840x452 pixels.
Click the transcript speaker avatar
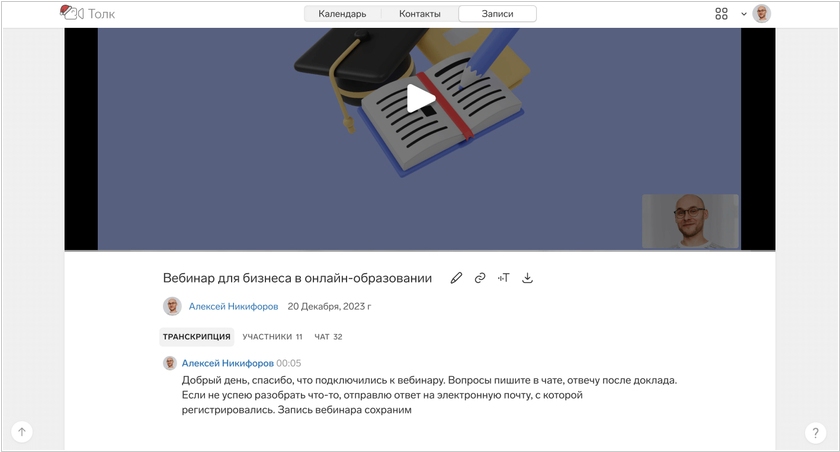(x=170, y=363)
